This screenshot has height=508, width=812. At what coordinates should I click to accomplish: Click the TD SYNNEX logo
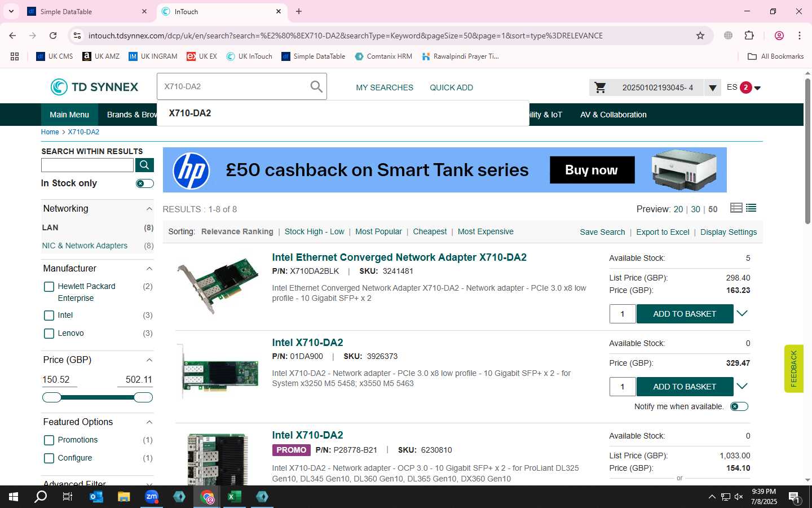pos(94,87)
